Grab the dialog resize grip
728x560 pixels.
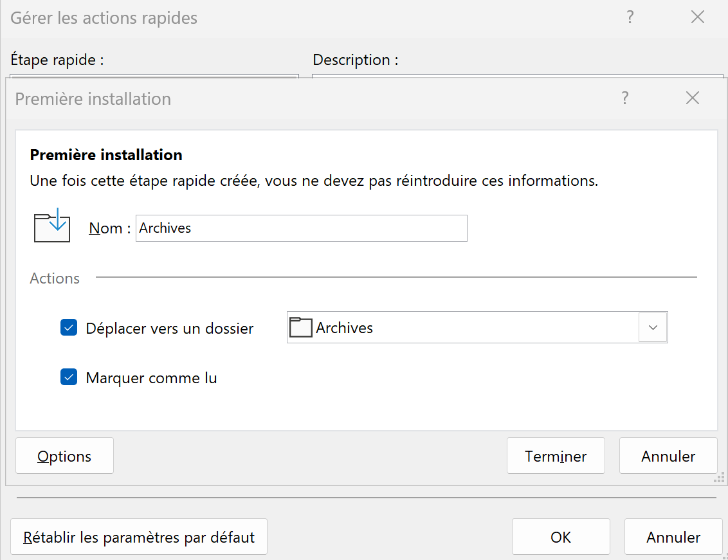coord(719,478)
